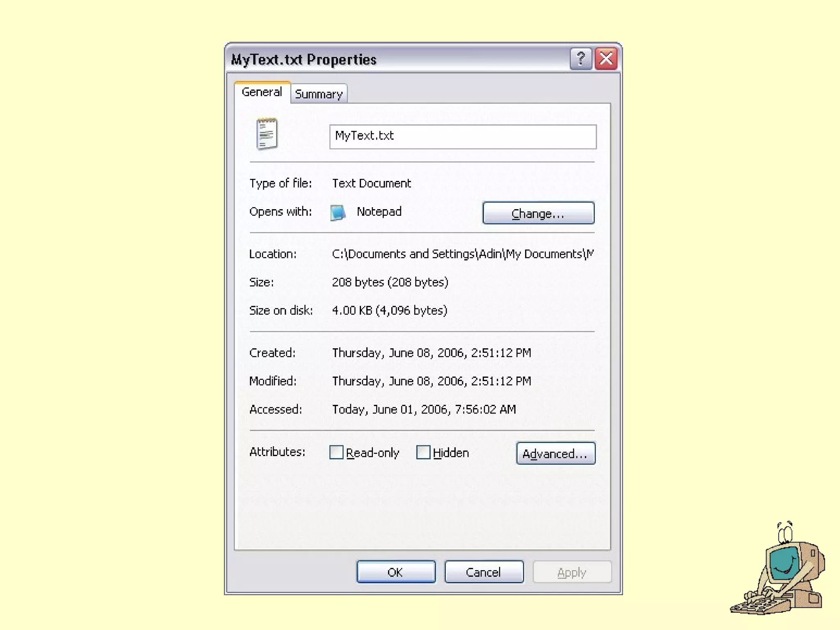Enable the Read-only attribute checkbox

point(336,452)
